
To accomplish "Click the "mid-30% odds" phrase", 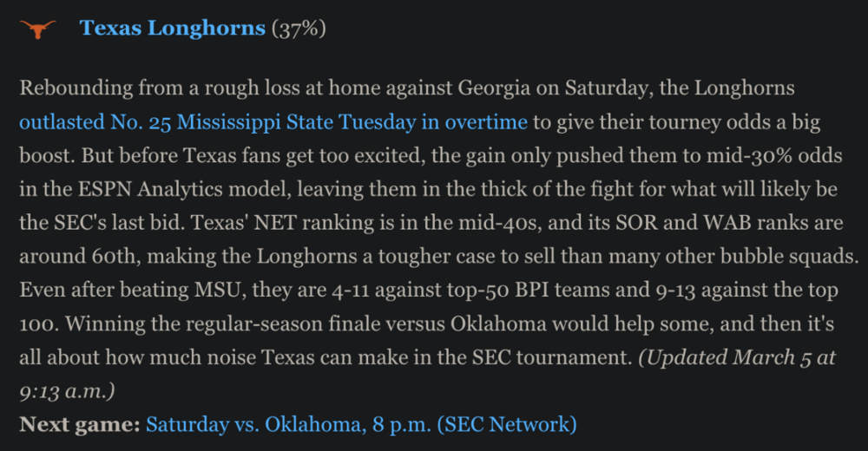I will click(x=762, y=155).
